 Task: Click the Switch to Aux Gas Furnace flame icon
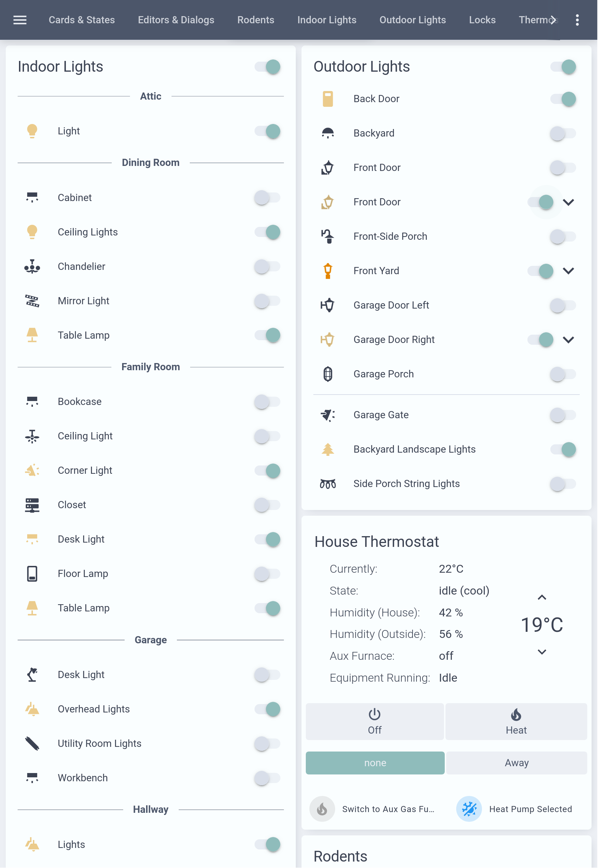(322, 810)
